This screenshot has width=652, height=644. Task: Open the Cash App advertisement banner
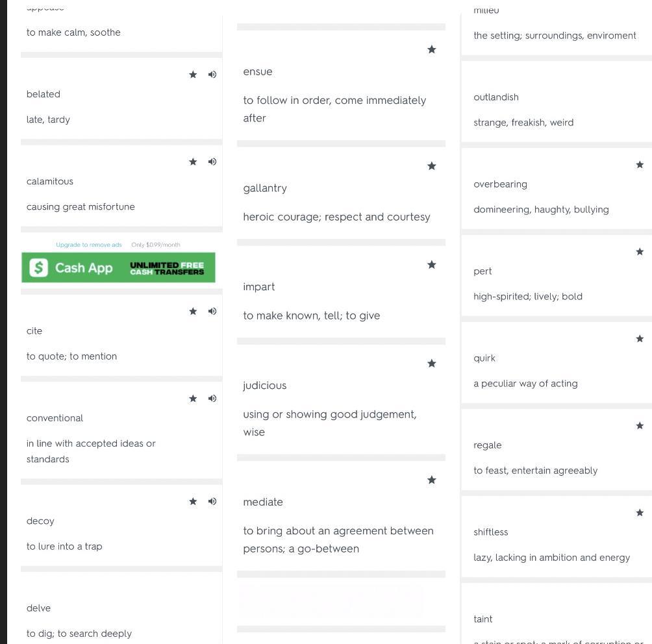pos(118,267)
